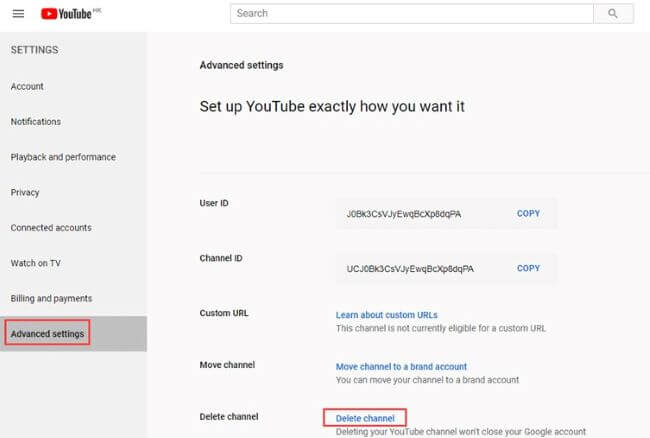Image resolution: width=650 pixels, height=438 pixels.
Task: Copy the User ID
Action: (528, 213)
